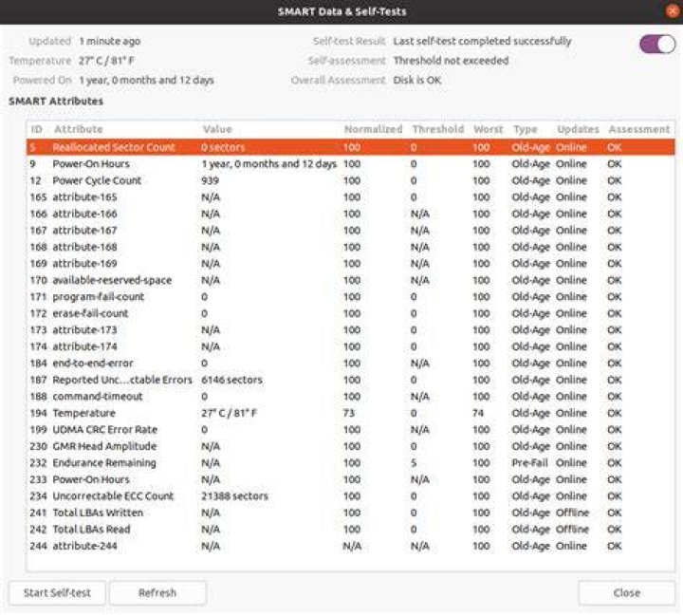Select the UDMA CRC Error Rate row
Viewport: 683px width, 616px height.
tap(351, 429)
